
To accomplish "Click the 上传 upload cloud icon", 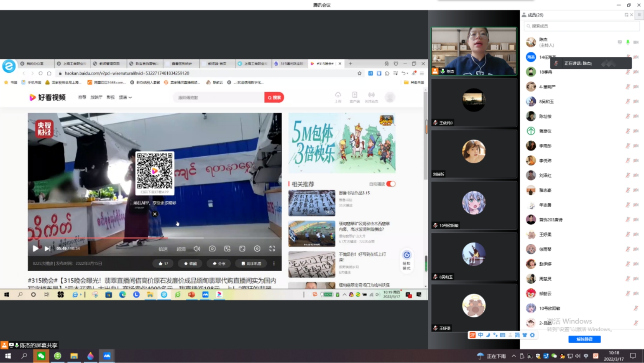I will (338, 97).
